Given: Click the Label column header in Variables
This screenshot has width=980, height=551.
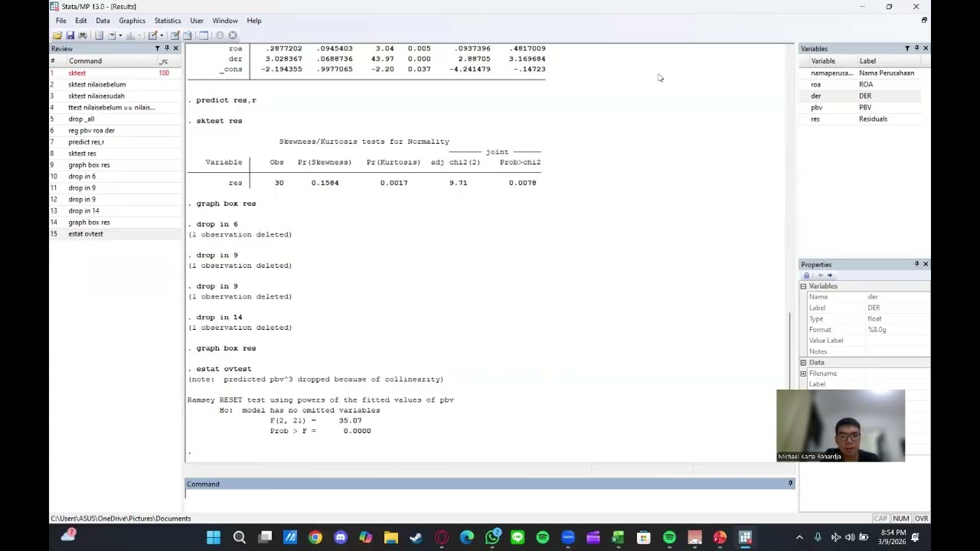Looking at the screenshot, I should click(x=867, y=60).
